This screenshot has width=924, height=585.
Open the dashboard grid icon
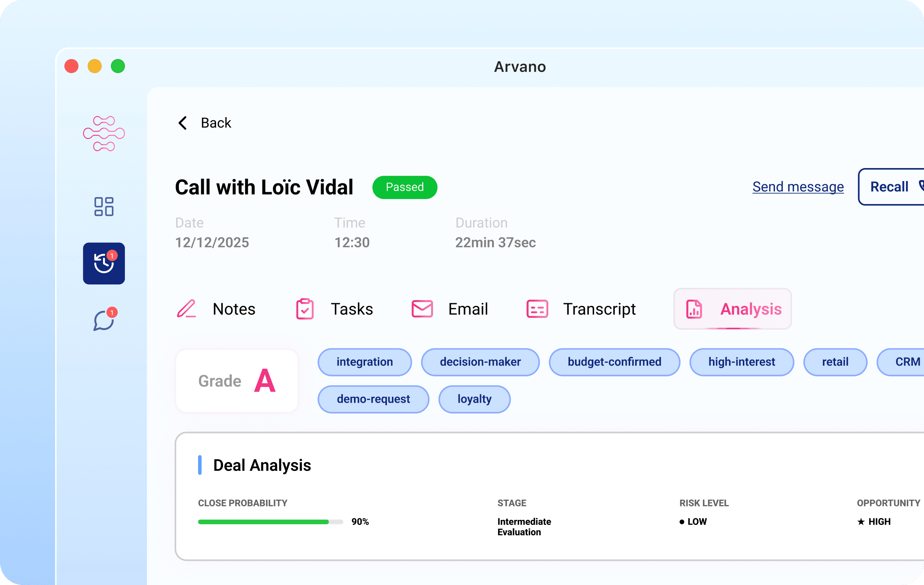pos(104,207)
